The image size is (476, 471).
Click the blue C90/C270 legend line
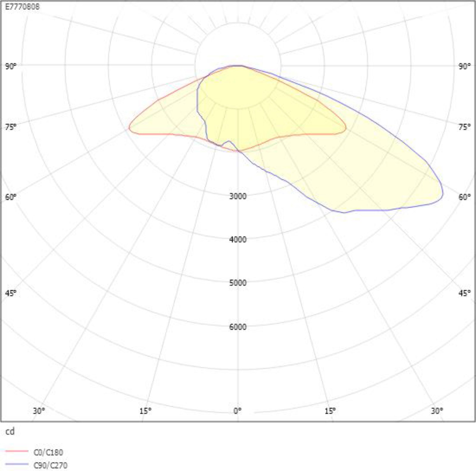17,464
